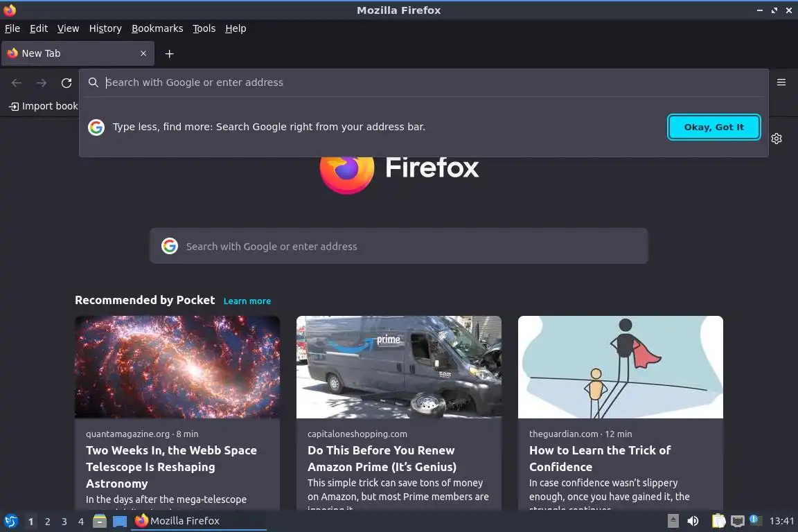Click Mozilla Firefox taskbar window entry
This screenshot has height=532, width=798.
pos(199,521)
